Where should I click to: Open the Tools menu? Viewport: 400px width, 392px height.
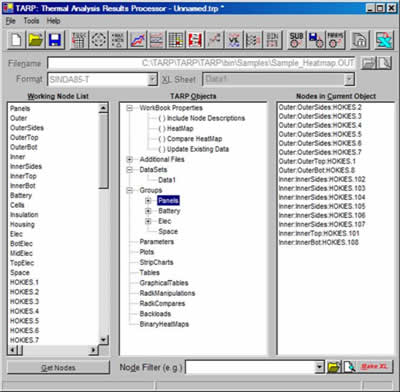click(31, 21)
